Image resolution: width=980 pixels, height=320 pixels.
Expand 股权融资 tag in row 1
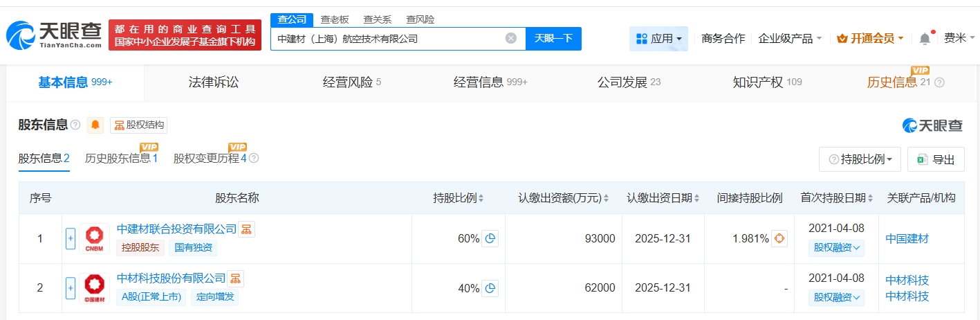tap(836, 247)
